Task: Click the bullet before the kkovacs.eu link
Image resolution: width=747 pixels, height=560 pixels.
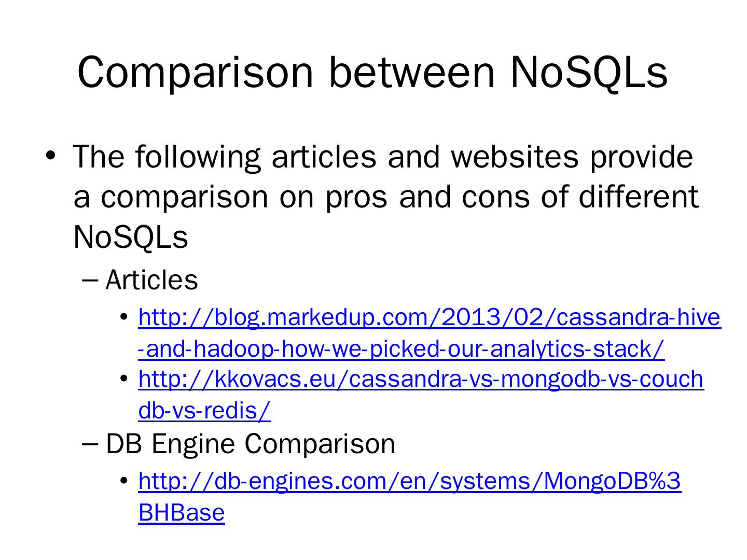Action: coord(123,380)
